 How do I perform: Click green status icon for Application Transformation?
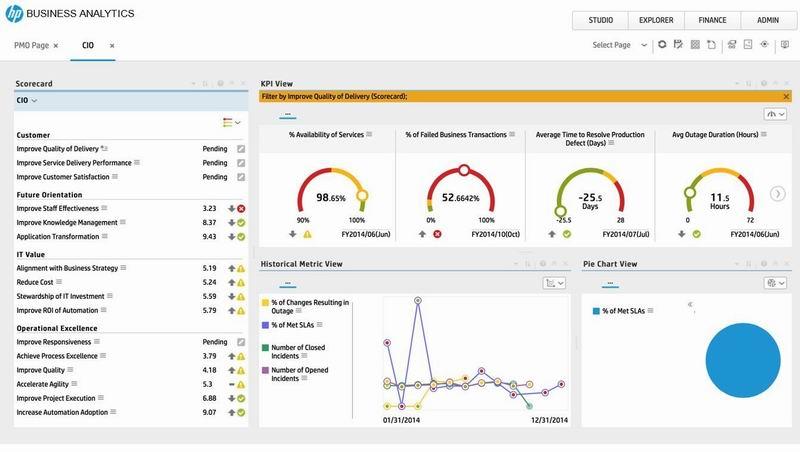click(x=241, y=237)
